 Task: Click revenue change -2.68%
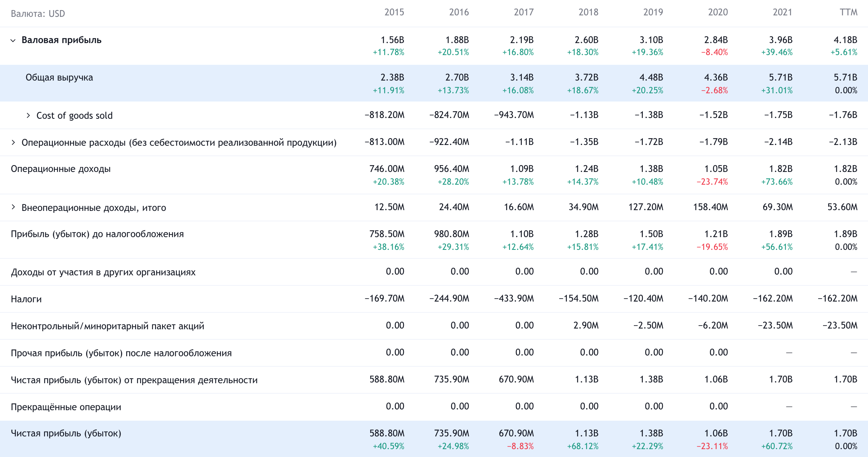coord(714,90)
